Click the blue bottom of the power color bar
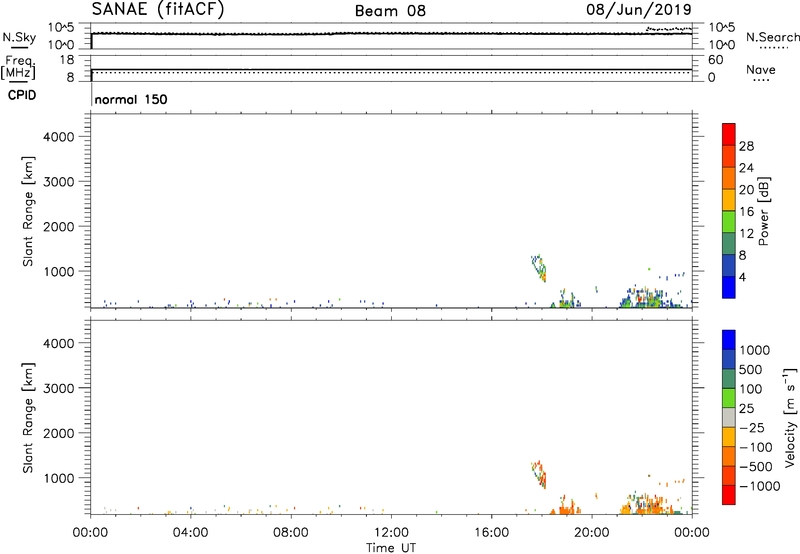Viewport: 800px width, 554px height. pos(729,287)
